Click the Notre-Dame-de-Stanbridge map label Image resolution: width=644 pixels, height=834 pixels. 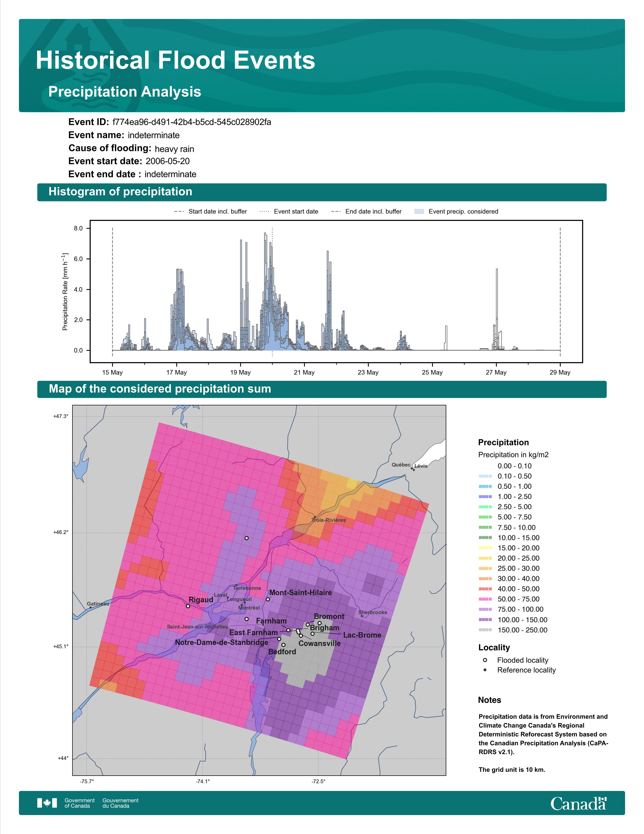(x=222, y=642)
